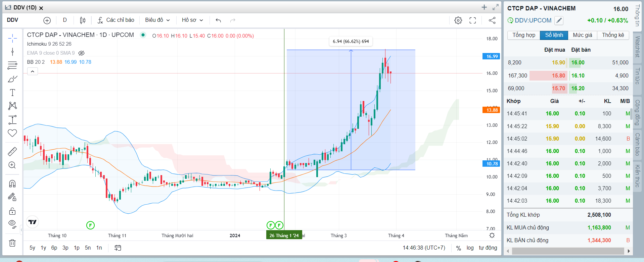
Task: Toggle stay in drawing mode
Action: pos(12,197)
